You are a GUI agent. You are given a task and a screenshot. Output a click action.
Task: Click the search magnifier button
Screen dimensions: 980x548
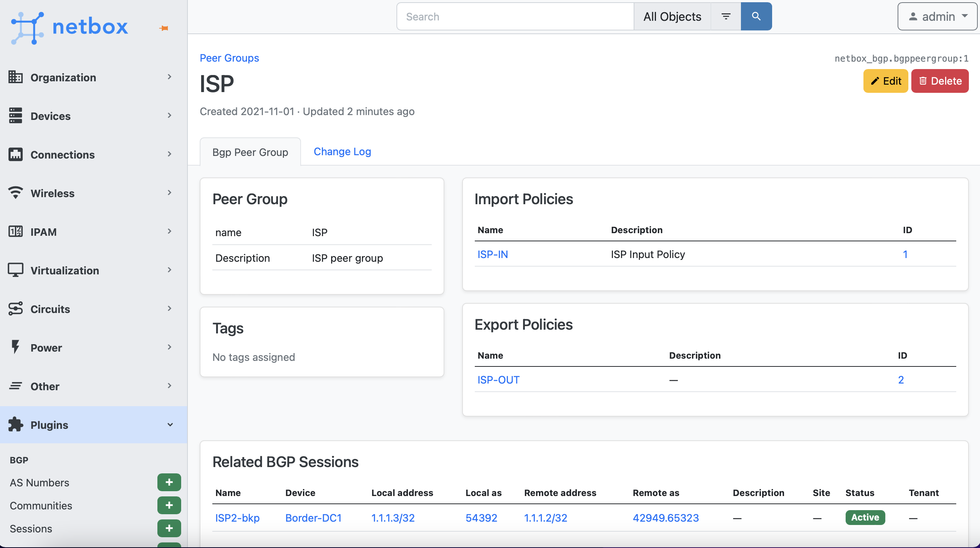coord(756,16)
